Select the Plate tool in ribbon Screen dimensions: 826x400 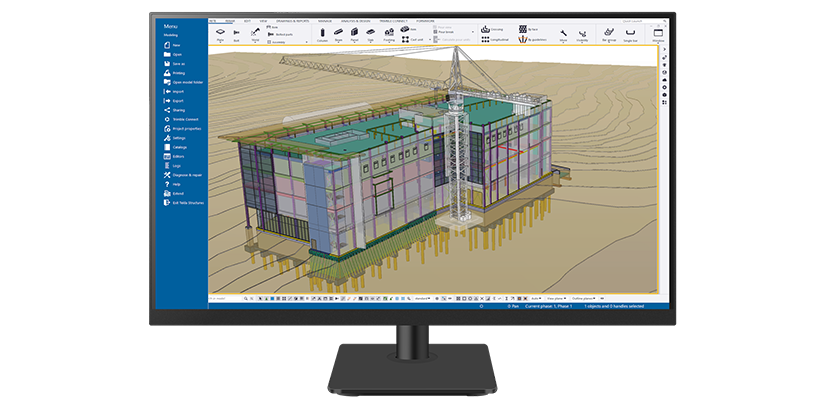221,34
